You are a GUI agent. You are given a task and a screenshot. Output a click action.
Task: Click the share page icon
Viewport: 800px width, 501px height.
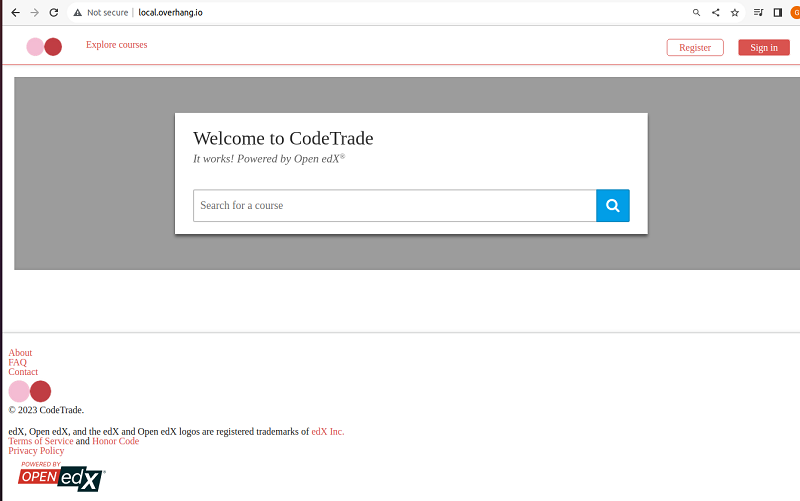tap(716, 13)
